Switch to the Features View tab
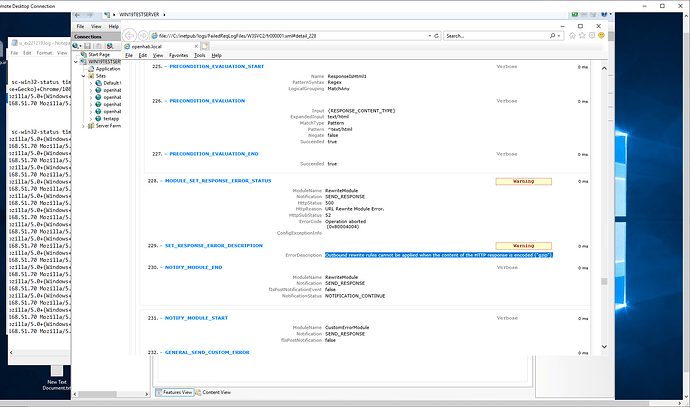 point(174,393)
